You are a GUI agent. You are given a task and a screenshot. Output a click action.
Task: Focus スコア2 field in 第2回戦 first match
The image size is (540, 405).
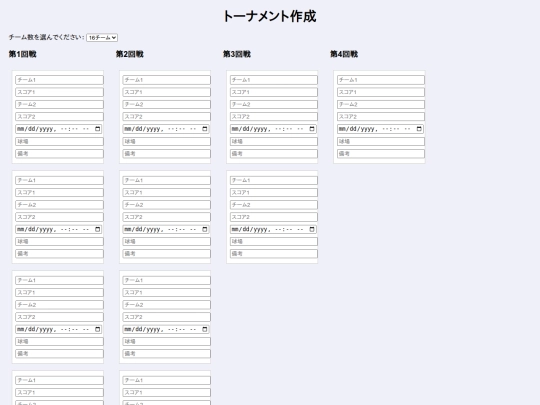click(167, 117)
